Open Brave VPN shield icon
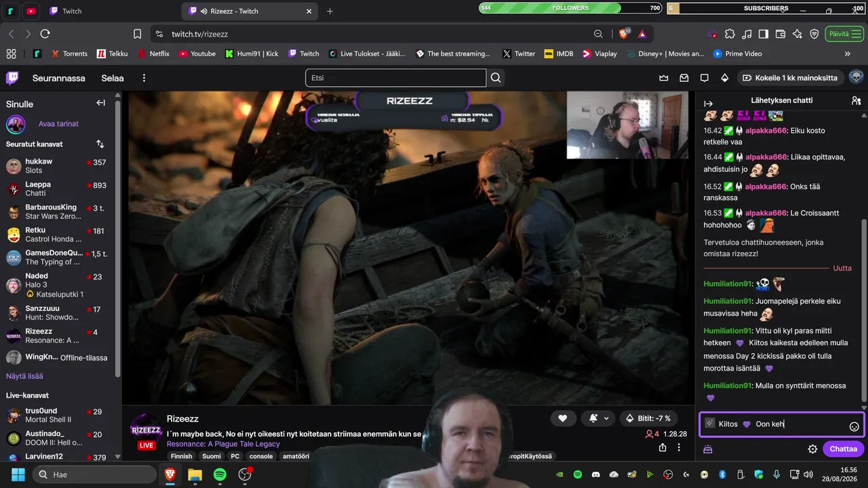 coord(814,34)
